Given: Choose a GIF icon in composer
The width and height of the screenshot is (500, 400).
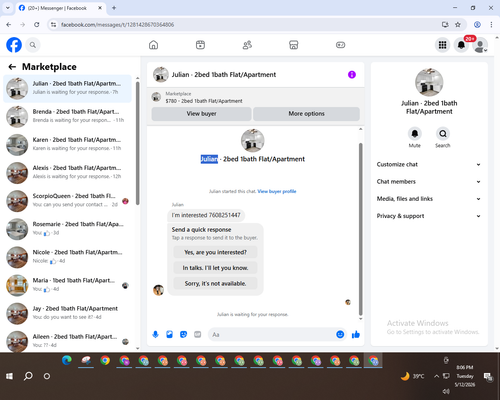Looking at the screenshot, I should pos(198,334).
